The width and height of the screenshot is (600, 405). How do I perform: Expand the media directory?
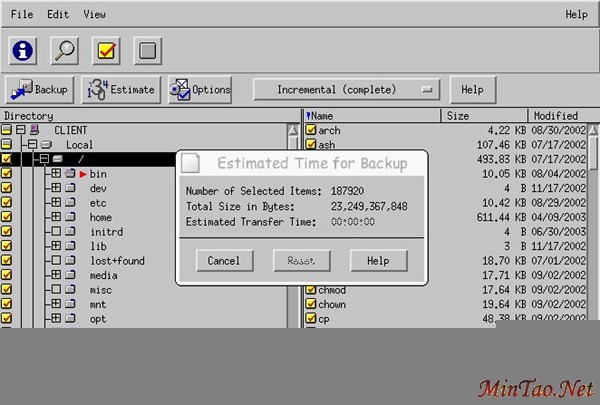point(56,275)
